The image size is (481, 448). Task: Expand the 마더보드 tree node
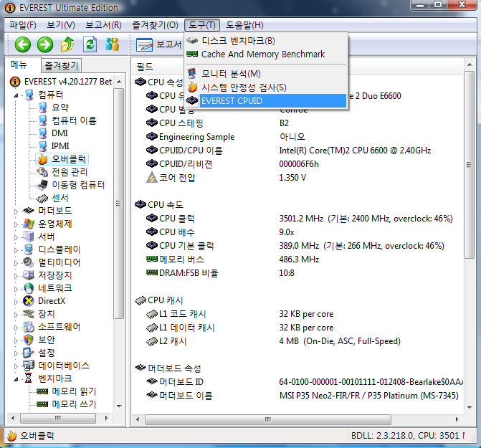click(16, 211)
